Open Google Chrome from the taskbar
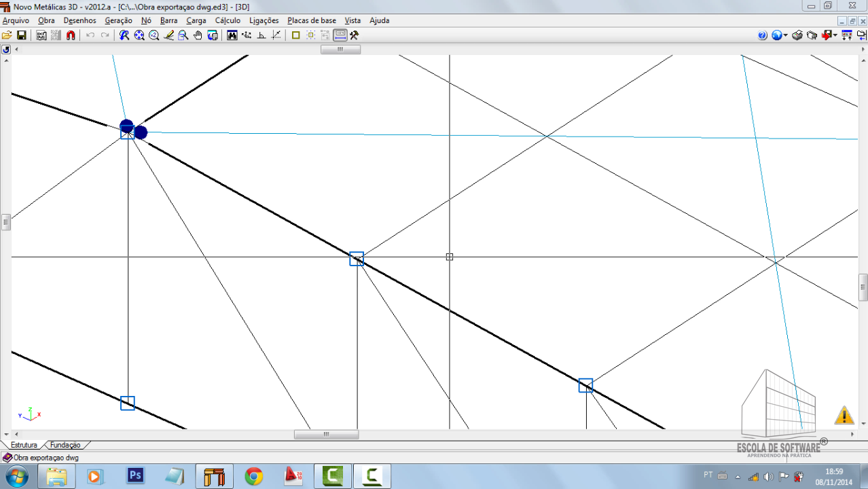Screen dimensions: 868x489 click(254, 476)
